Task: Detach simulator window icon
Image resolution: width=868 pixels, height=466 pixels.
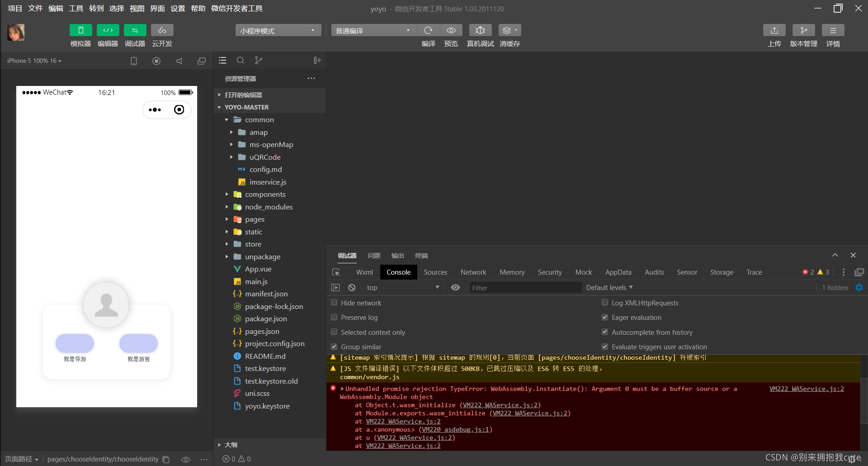Action: (202, 61)
